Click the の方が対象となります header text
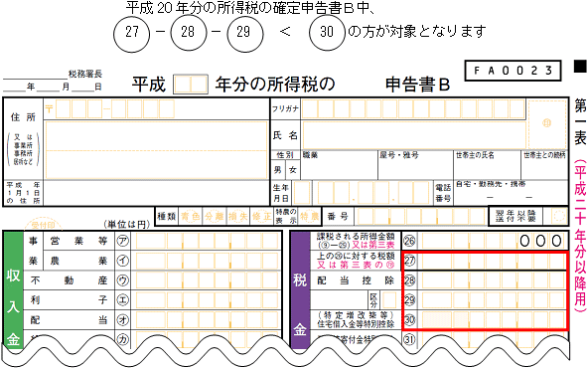This screenshot has width=588, height=368. (417, 31)
